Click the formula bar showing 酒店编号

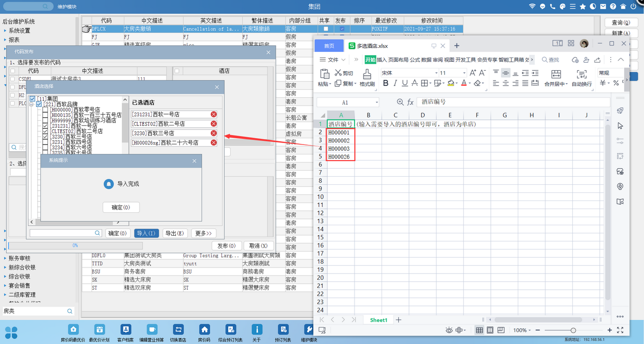513,102
